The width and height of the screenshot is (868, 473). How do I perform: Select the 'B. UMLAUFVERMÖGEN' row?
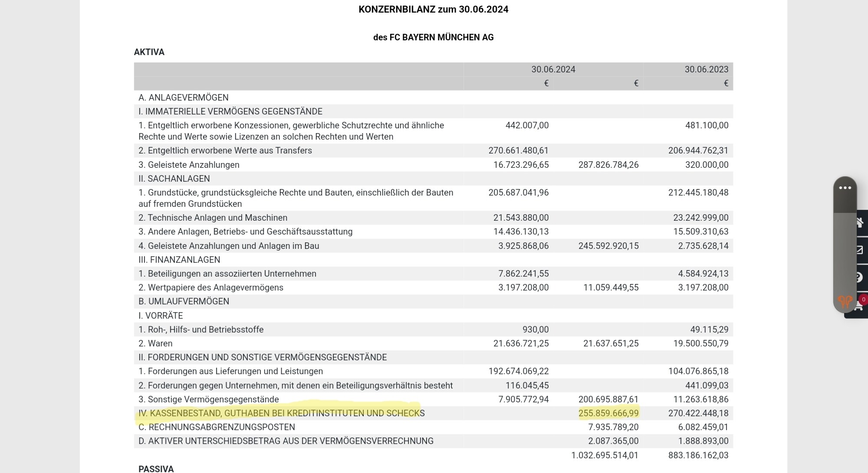433,301
